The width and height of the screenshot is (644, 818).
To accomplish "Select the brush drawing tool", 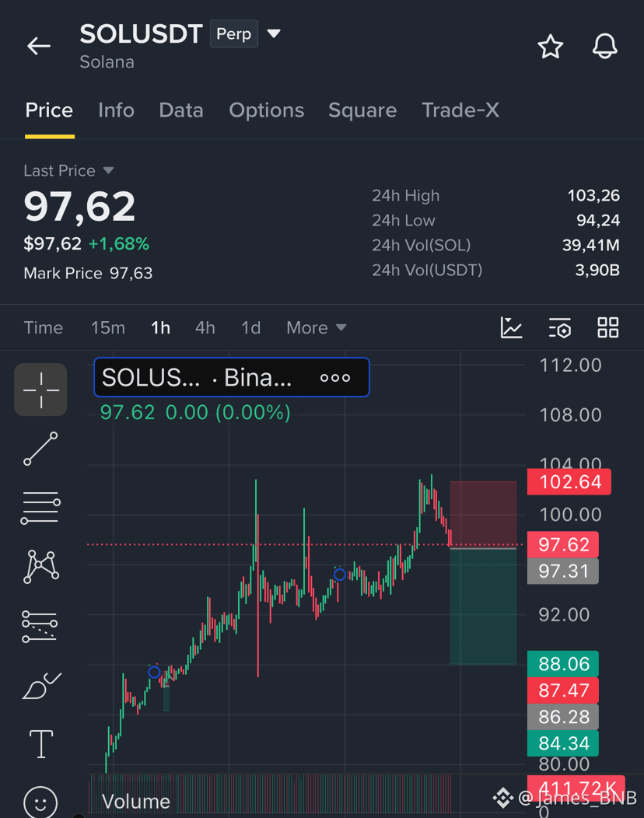I will click(x=41, y=685).
